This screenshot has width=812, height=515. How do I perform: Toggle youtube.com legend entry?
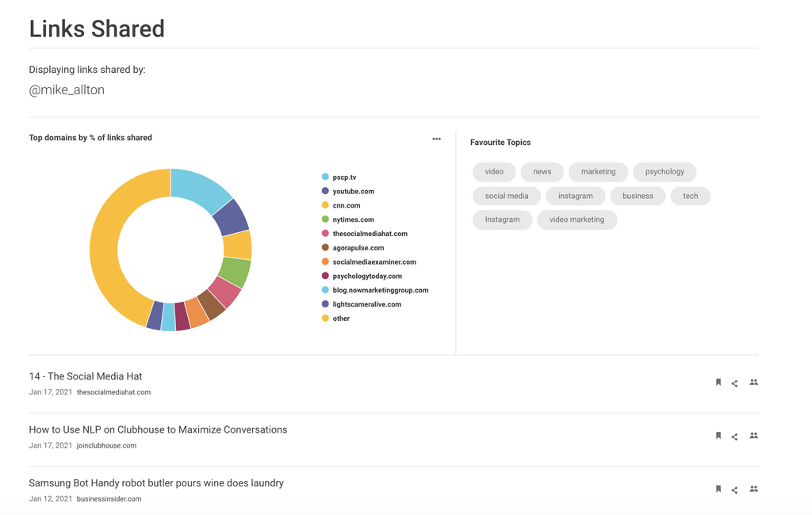(353, 192)
